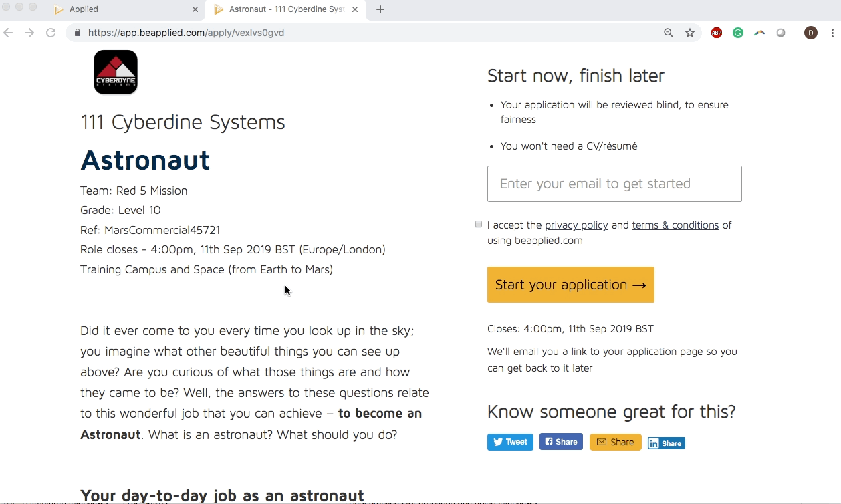Image resolution: width=841 pixels, height=504 pixels.
Task: Click the Adblock Plus extension icon
Action: (x=717, y=33)
